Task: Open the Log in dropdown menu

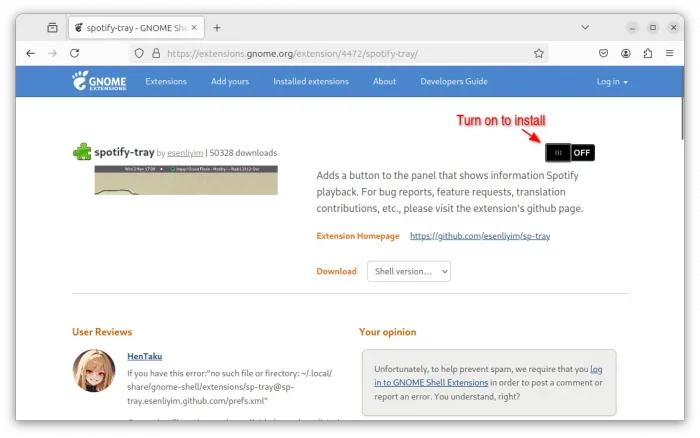Action: tap(612, 81)
